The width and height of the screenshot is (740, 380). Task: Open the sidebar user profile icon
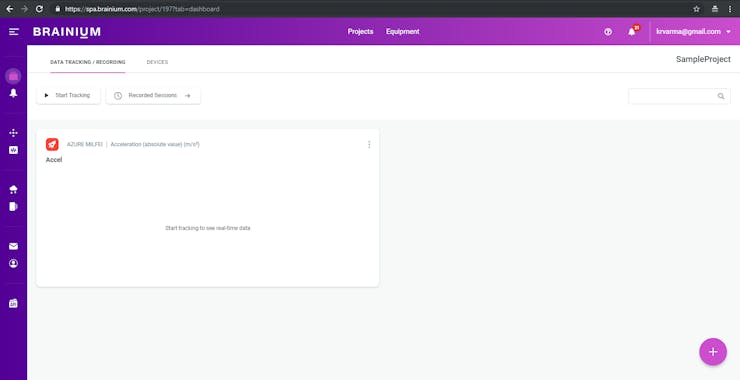pyautogui.click(x=13, y=263)
